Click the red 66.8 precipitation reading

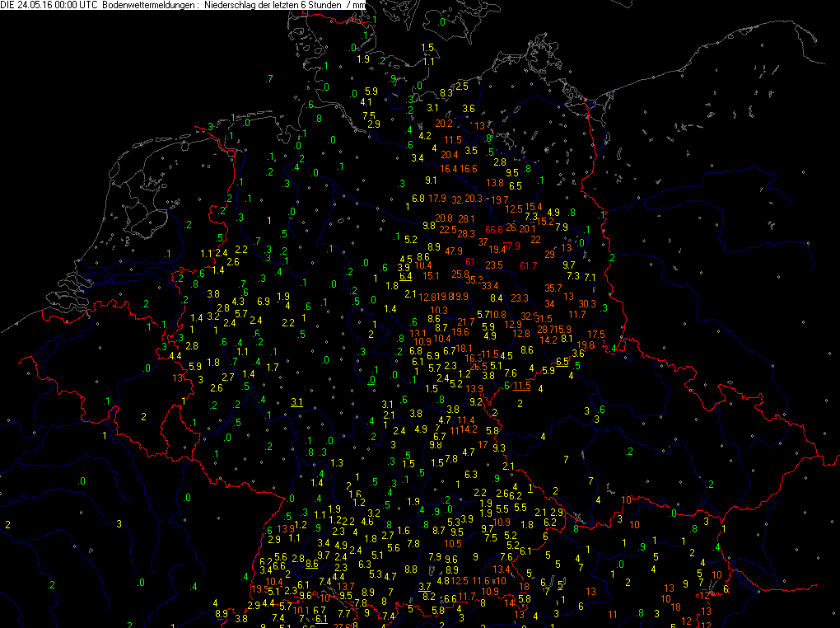coord(494,230)
